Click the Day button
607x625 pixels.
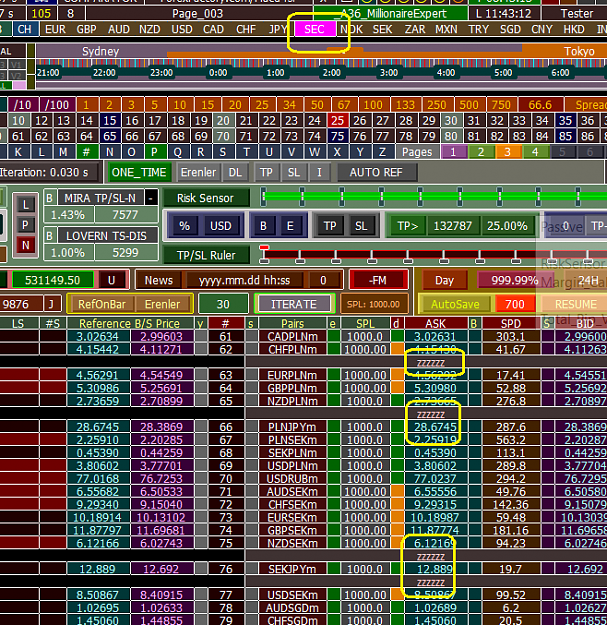pyautogui.click(x=444, y=280)
